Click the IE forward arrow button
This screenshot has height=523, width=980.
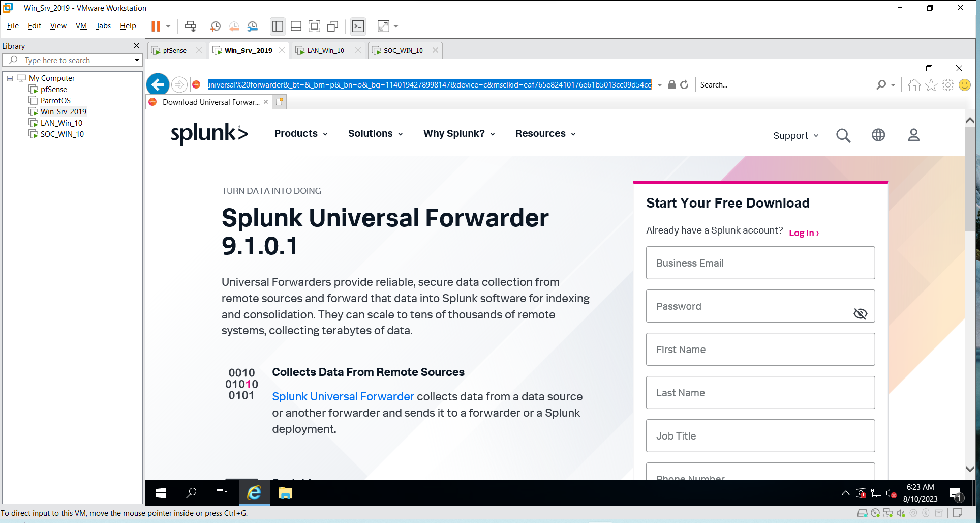[179, 84]
